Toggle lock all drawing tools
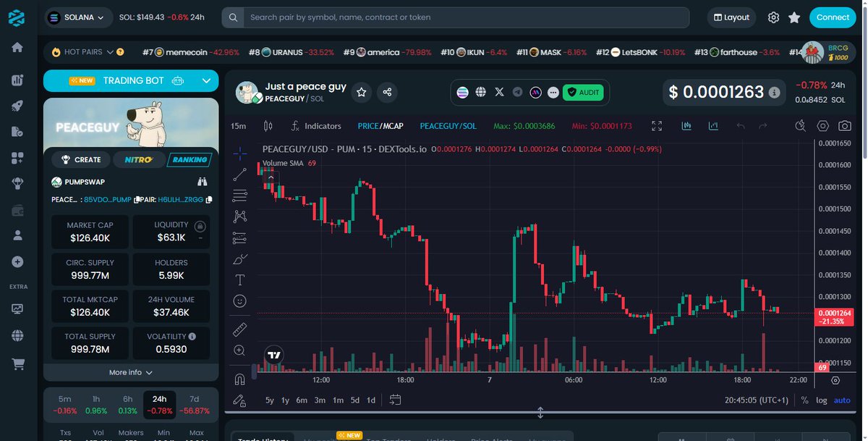 click(x=239, y=400)
